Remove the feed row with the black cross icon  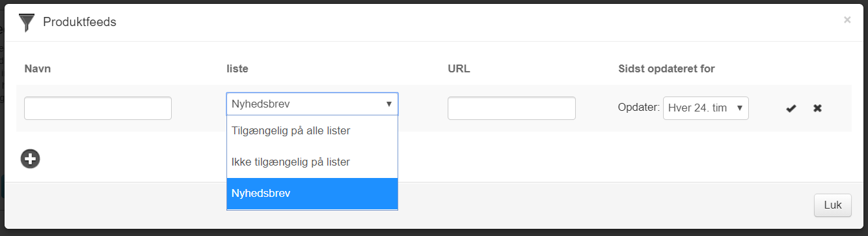point(817,108)
